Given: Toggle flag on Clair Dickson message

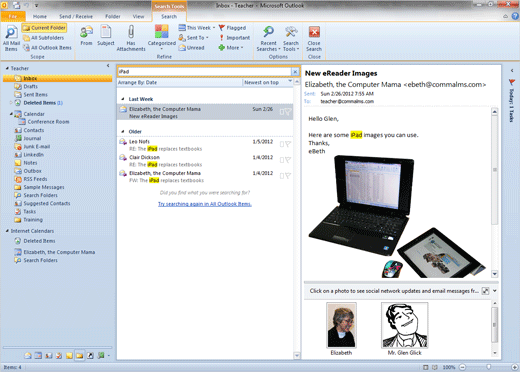Looking at the screenshot, I should coord(288,160).
